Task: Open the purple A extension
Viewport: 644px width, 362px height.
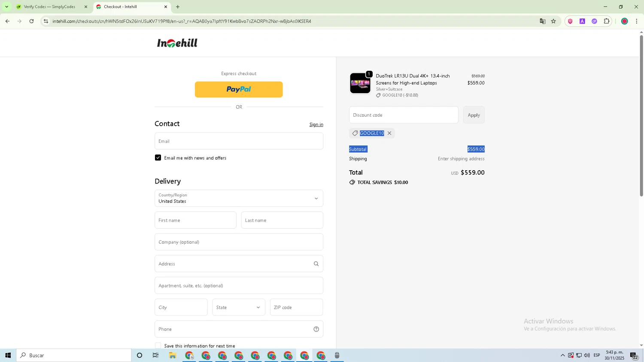Action: coord(582,21)
